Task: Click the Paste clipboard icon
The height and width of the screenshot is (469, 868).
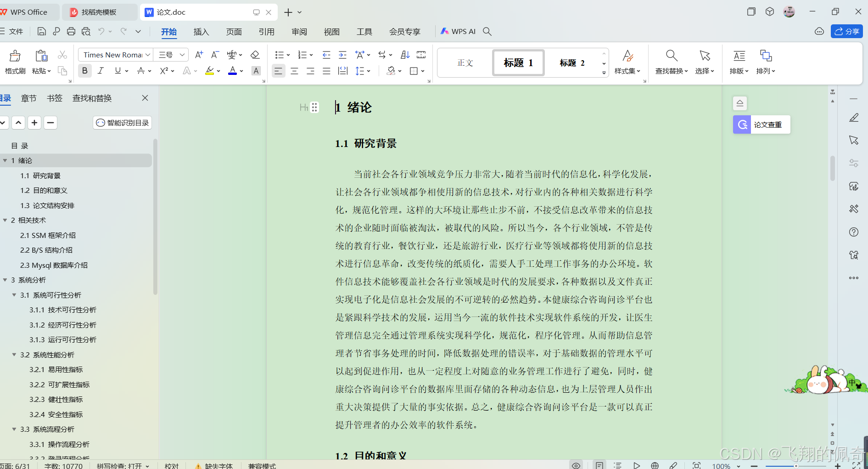Action: pos(41,56)
